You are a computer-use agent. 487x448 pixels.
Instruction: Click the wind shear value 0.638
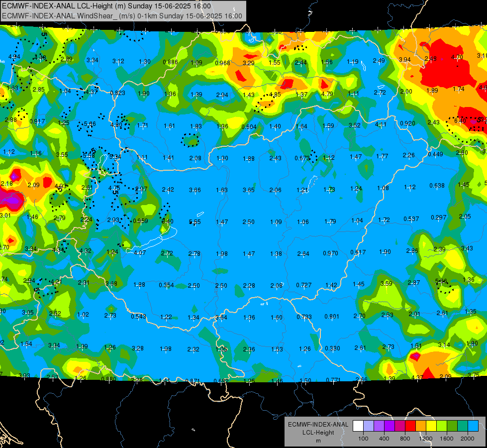point(437,186)
